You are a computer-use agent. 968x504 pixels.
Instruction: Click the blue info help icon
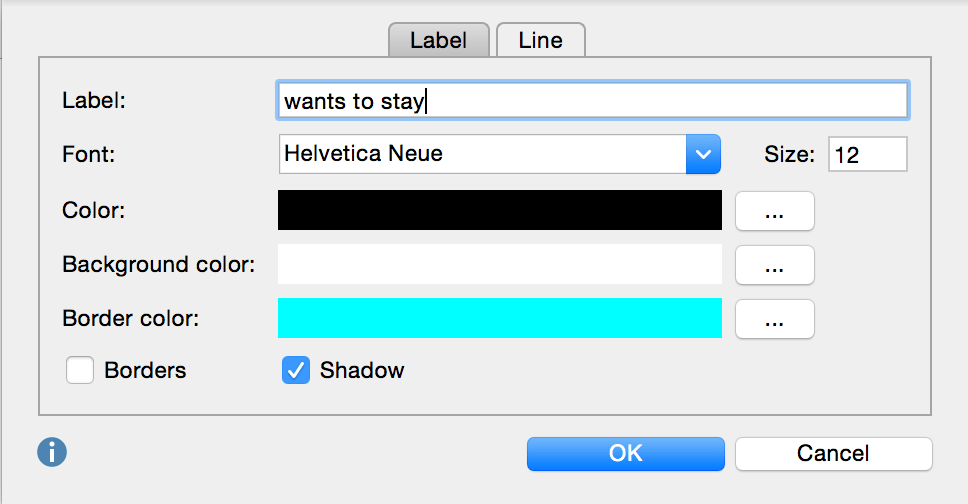click(x=52, y=452)
